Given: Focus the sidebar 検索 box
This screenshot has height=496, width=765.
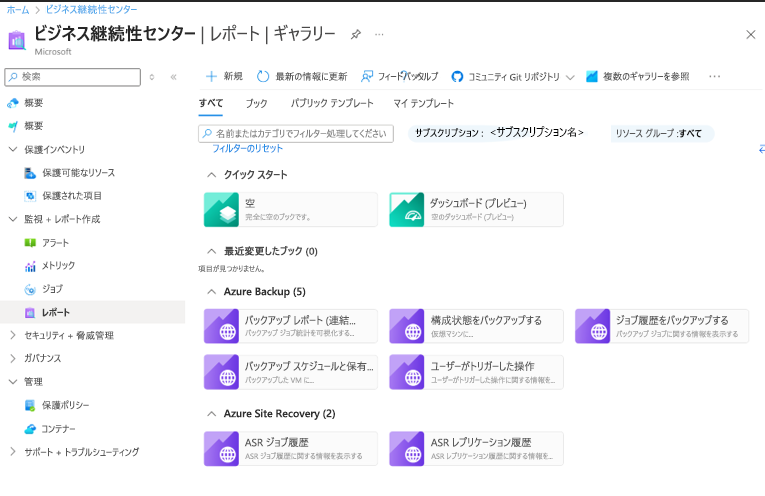Looking at the screenshot, I should coord(73,77).
